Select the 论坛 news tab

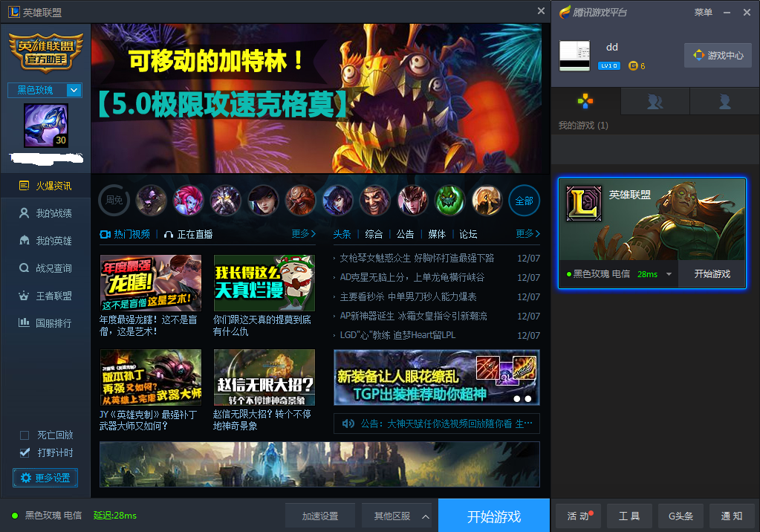tap(468, 234)
